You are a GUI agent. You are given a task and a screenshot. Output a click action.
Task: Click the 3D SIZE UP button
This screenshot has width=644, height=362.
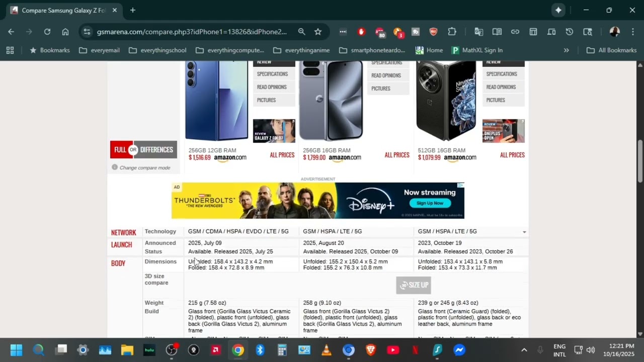click(414, 285)
